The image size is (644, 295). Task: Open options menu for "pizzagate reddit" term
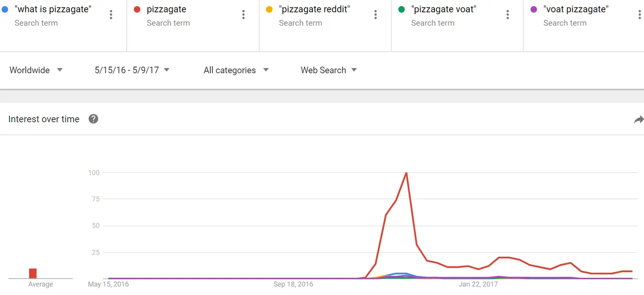coord(375,15)
